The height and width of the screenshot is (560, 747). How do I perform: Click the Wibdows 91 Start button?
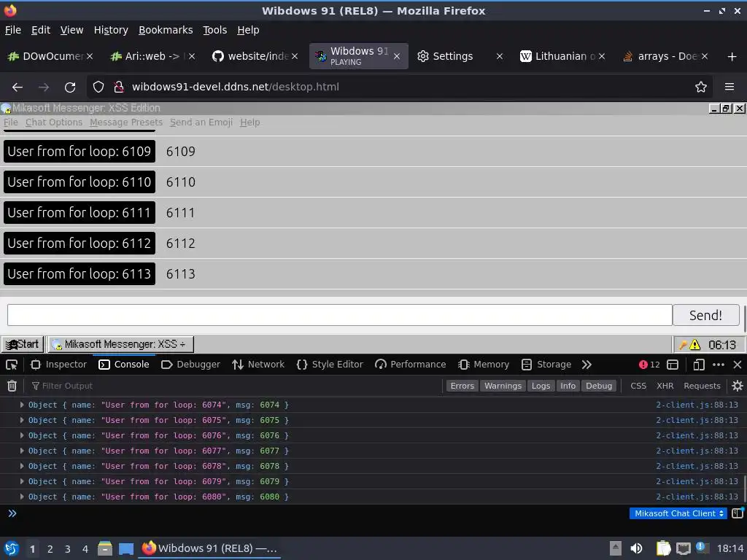click(x=23, y=344)
